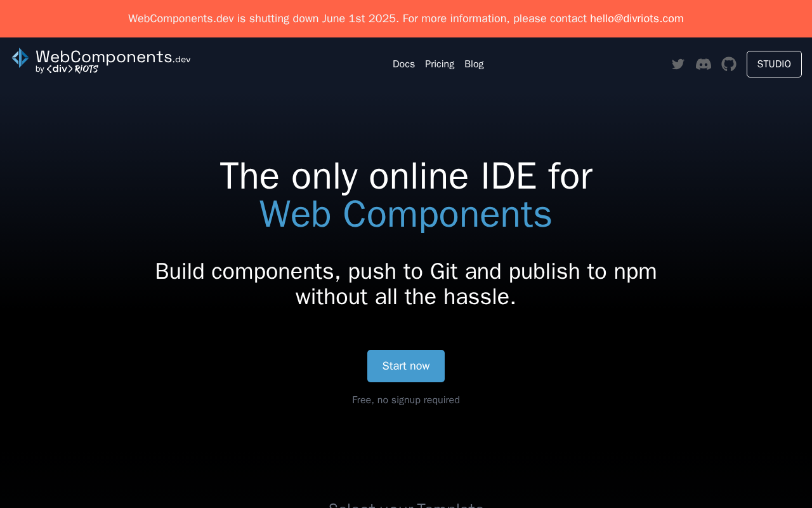Launch the STUDIO button
The height and width of the screenshot is (508, 812).
[774, 64]
